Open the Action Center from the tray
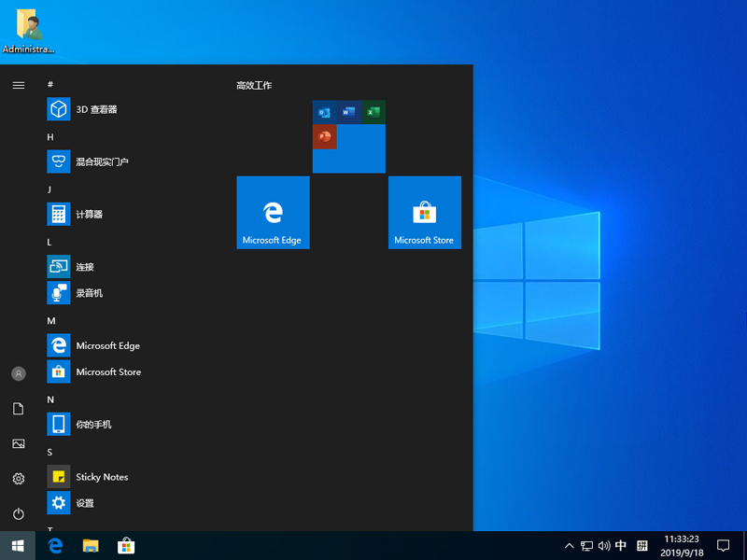Viewport: 747px width, 560px height. [x=724, y=546]
